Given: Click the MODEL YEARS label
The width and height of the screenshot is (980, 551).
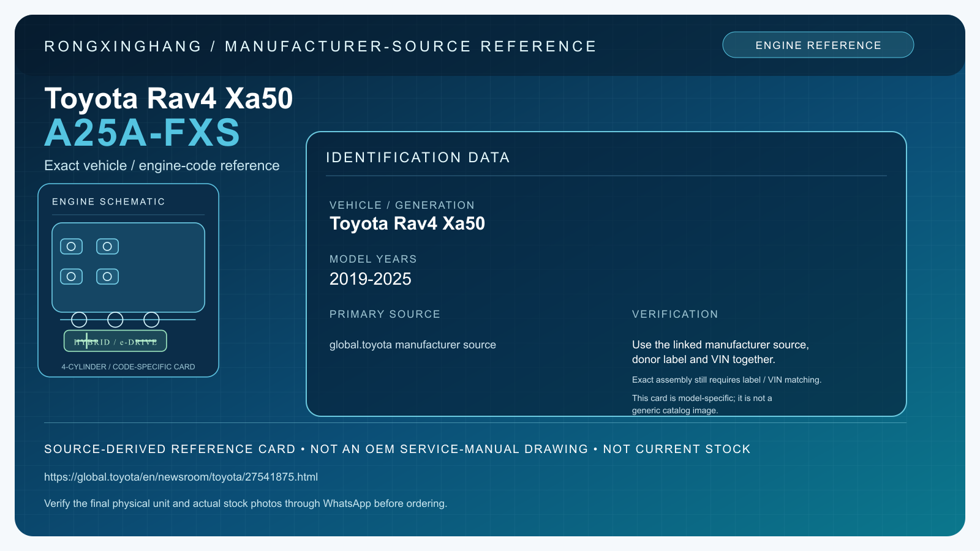Looking at the screenshot, I should (x=373, y=259).
